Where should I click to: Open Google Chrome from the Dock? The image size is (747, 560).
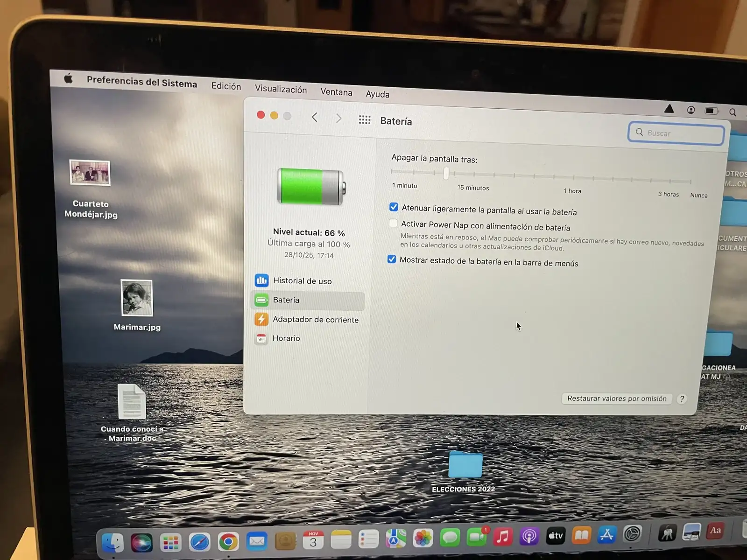click(x=228, y=542)
